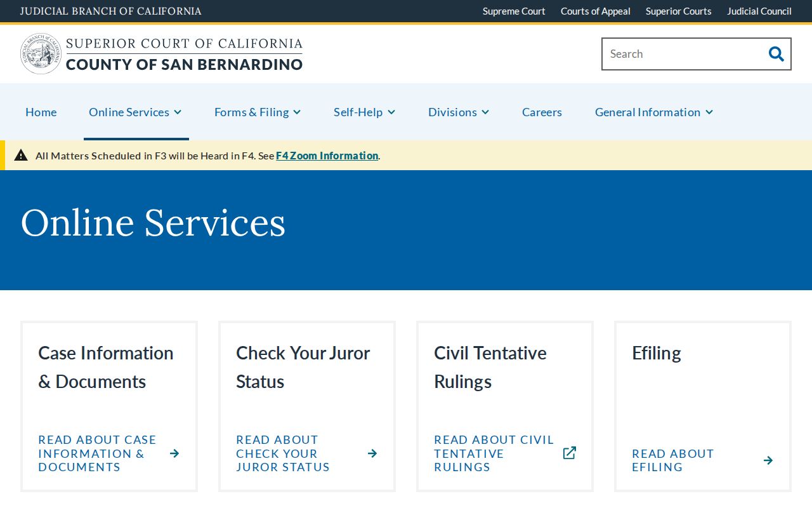Open the Self-Help nav label

358,112
